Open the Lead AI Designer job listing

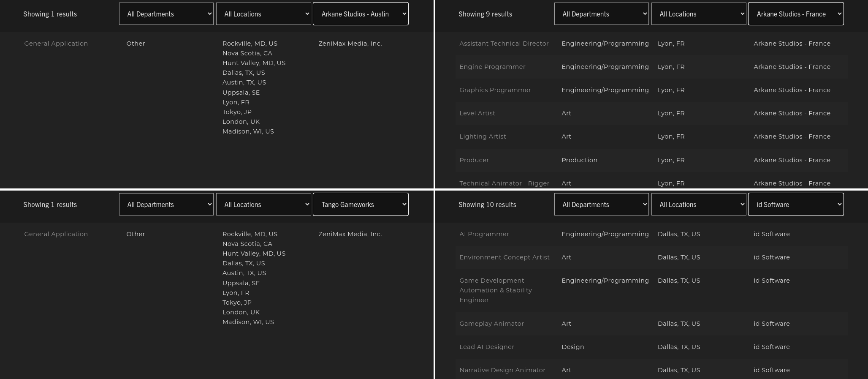487,347
